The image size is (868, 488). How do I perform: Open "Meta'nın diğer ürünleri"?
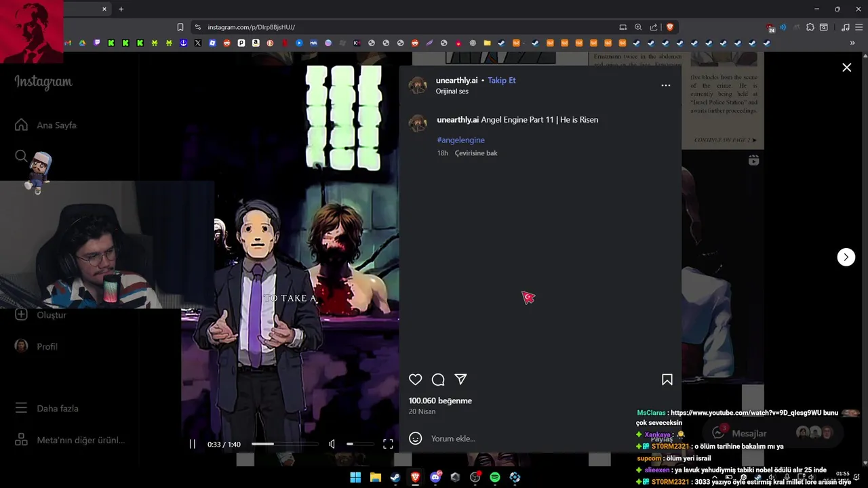(70, 440)
